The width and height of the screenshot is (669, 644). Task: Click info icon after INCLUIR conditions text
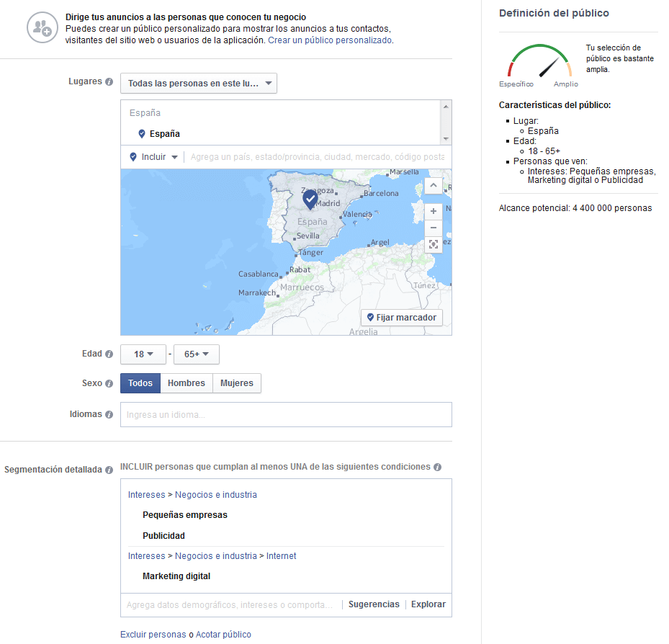click(x=437, y=467)
